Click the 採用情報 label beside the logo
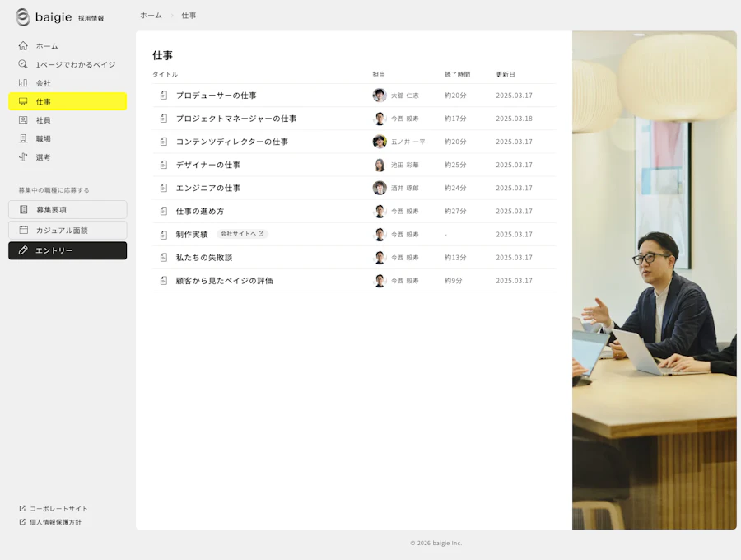 pos(91,18)
